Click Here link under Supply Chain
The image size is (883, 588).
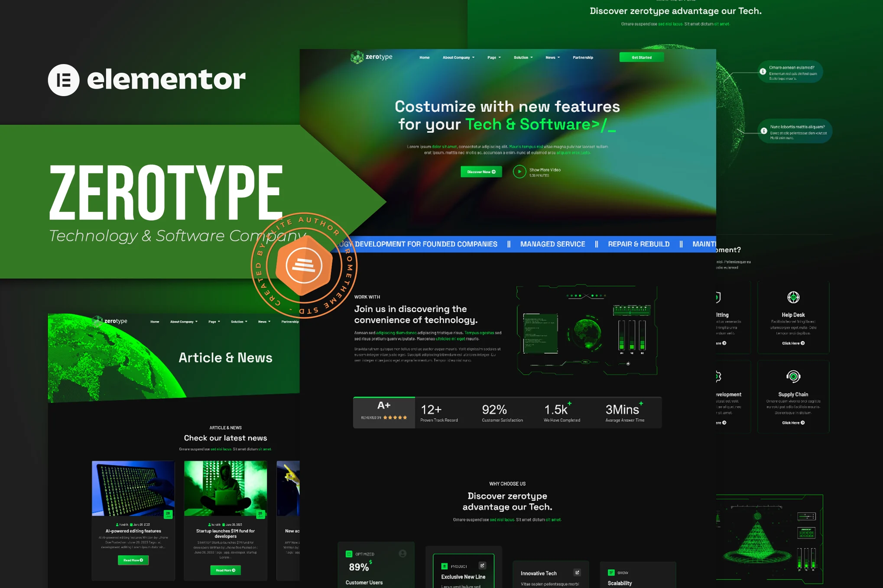click(793, 423)
